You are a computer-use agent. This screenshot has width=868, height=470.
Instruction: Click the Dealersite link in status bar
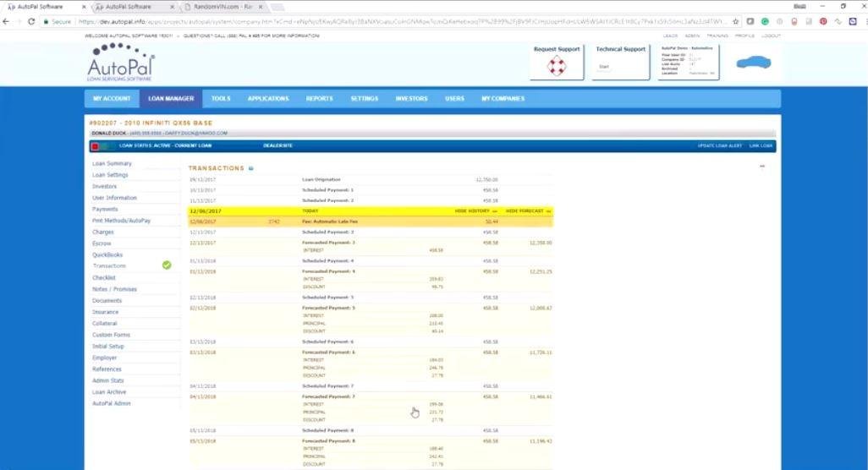(x=277, y=146)
